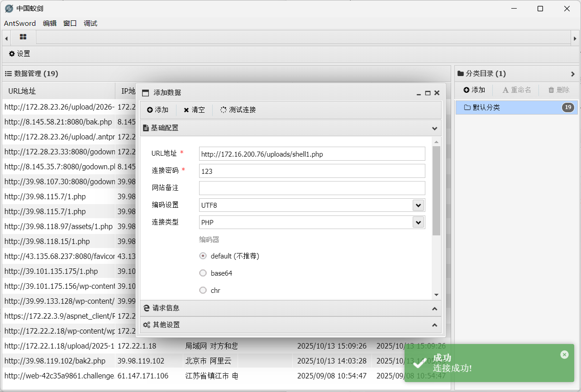Open the 设置 gear settings
This screenshot has width=581, height=392.
click(19, 54)
